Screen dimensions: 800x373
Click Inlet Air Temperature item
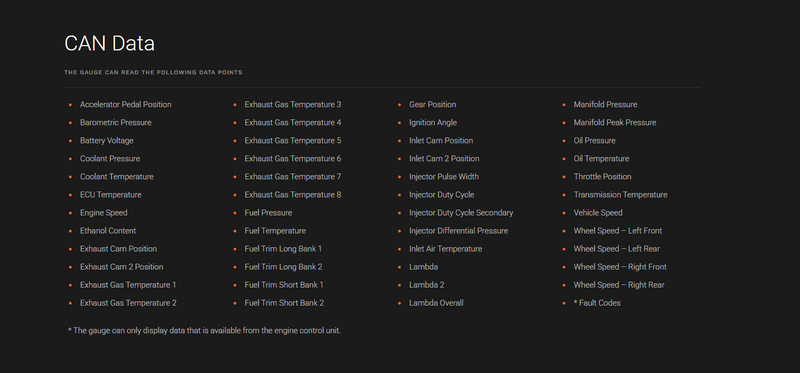click(445, 249)
